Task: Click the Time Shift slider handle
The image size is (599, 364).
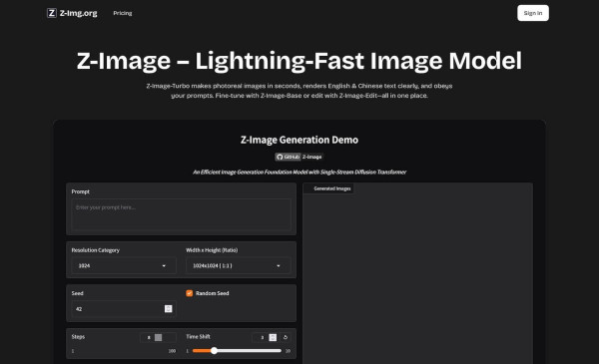Action: (x=214, y=351)
